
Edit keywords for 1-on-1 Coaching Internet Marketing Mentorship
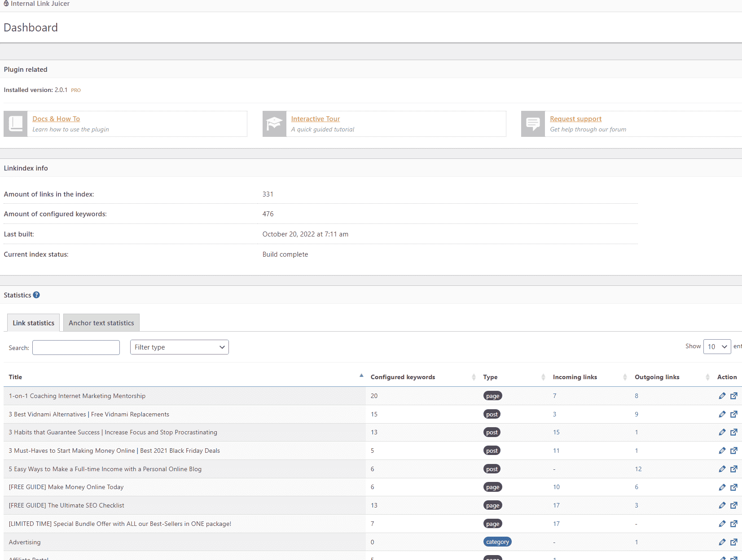tap(722, 396)
